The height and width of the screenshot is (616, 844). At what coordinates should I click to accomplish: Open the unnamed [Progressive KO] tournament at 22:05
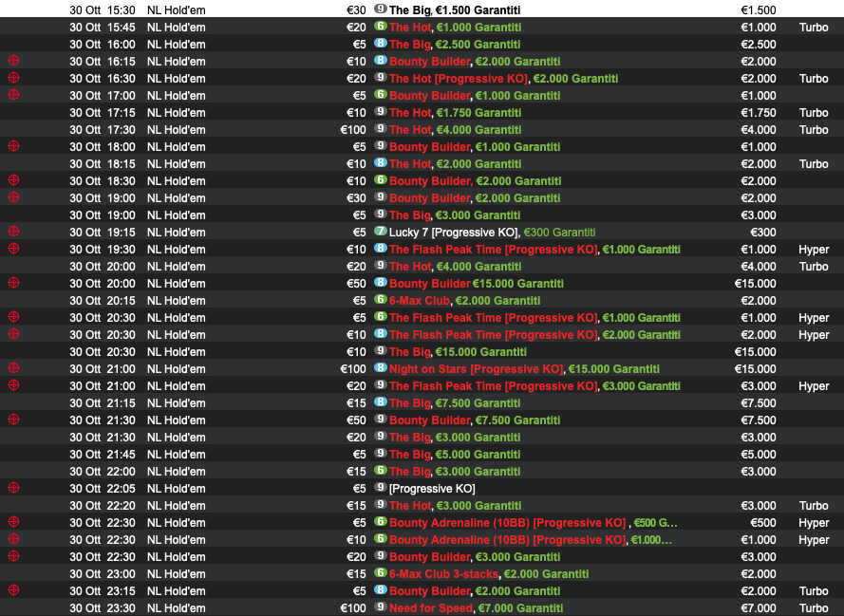[x=432, y=489]
